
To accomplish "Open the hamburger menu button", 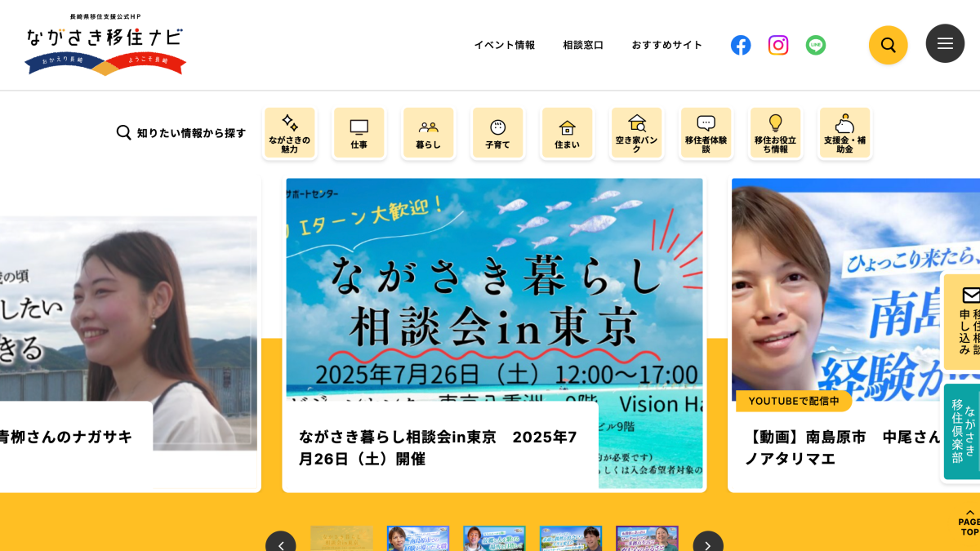I will pos(945,43).
